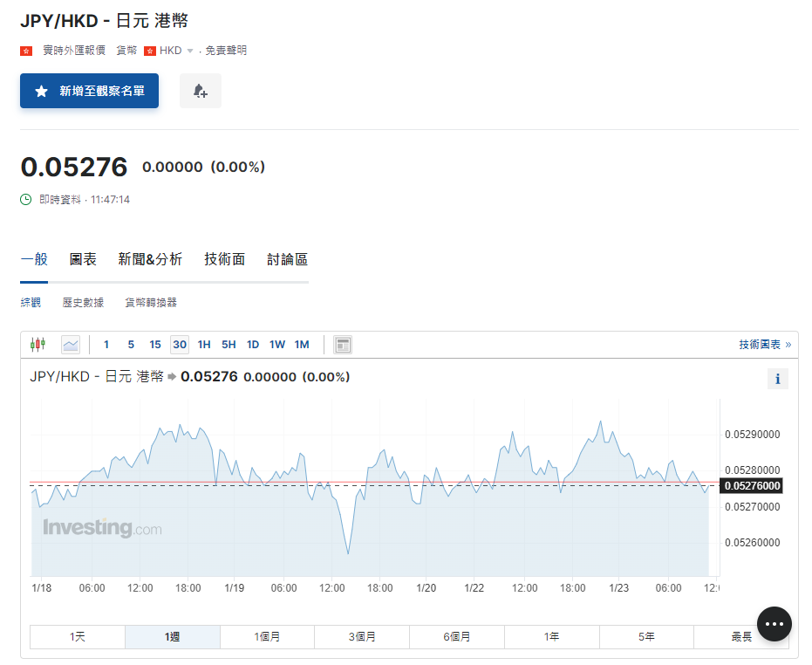Open the 歷史數據 sub-navigation link
This screenshot has height=665, width=812.
pos(83,303)
